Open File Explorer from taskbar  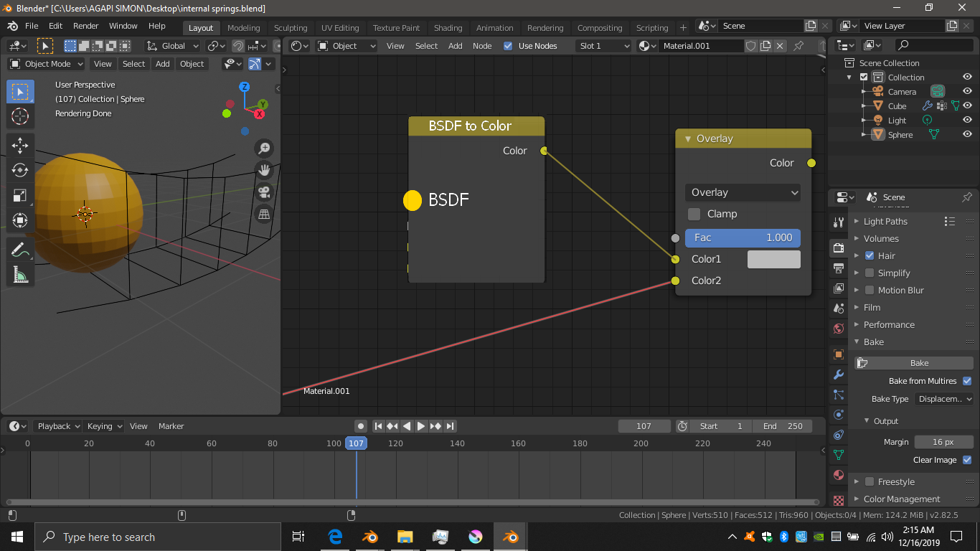click(405, 537)
